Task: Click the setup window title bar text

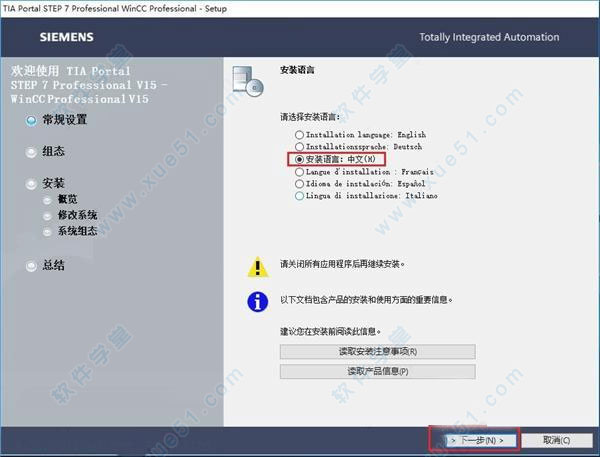Action: coord(115,8)
